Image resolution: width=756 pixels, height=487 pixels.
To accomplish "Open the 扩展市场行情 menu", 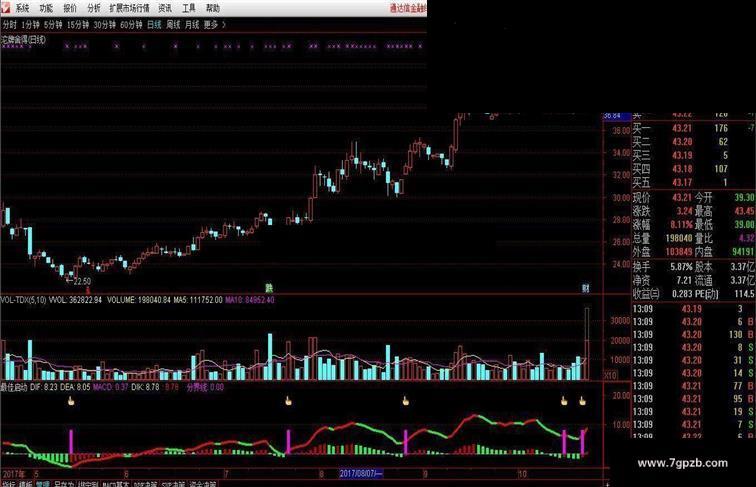I will [x=129, y=8].
